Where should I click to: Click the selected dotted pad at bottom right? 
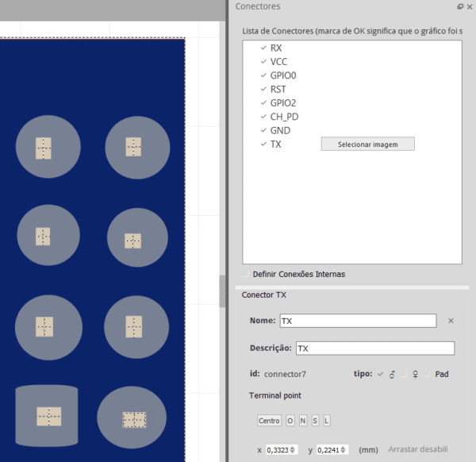tap(135, 420)
